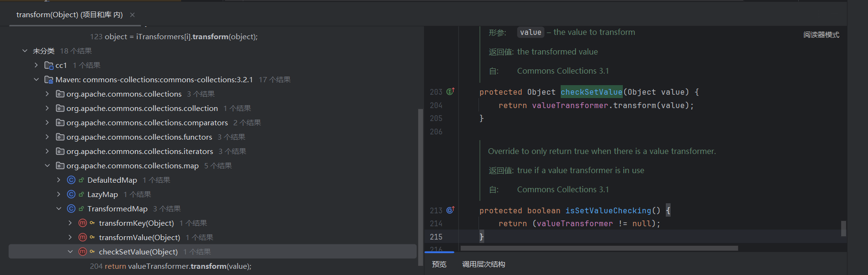This screenshot has width=868, height=275.
Task: Expand the cc1 results node
Action: [x=36, y=65]
